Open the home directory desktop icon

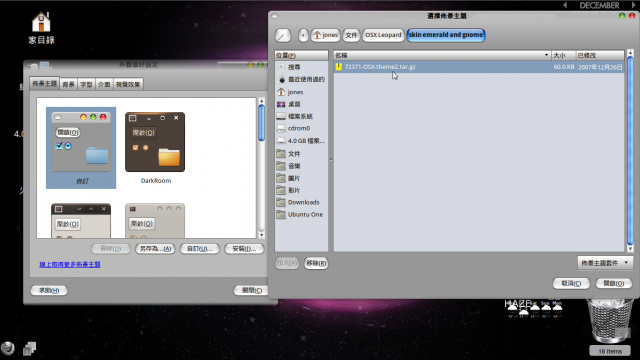click(x=41, y=28)
